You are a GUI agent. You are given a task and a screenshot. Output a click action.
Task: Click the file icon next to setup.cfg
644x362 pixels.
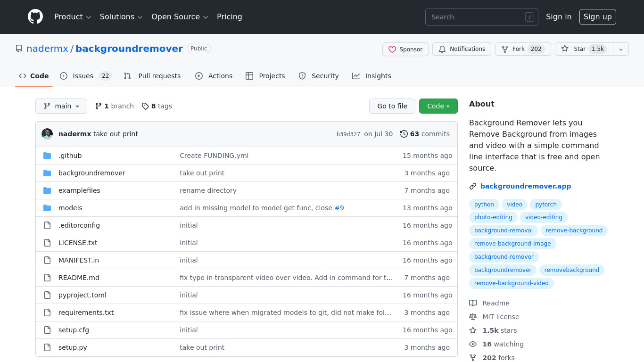point(47,330)
